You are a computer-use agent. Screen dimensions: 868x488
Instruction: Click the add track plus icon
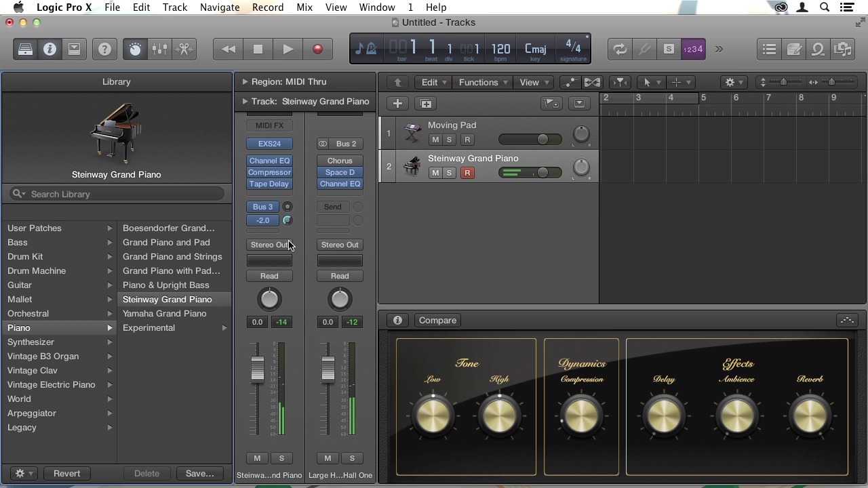click(x=398, y=104)
